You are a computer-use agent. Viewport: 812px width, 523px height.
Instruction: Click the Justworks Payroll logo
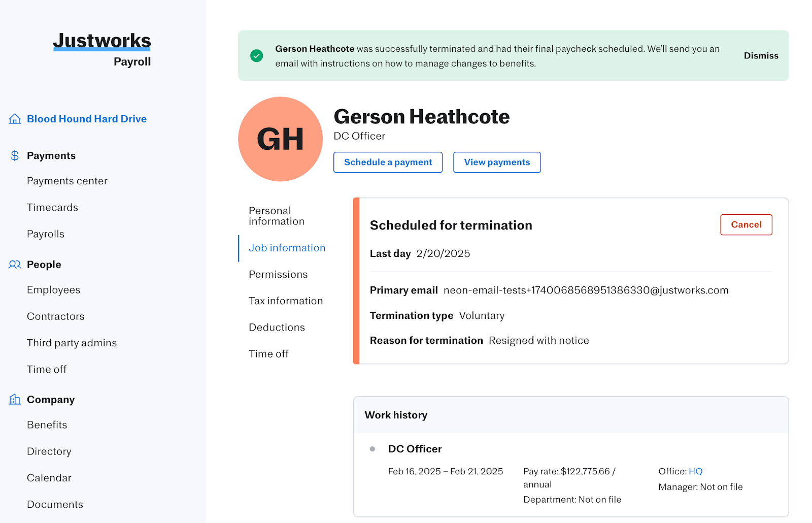click(x=102, y=49)
